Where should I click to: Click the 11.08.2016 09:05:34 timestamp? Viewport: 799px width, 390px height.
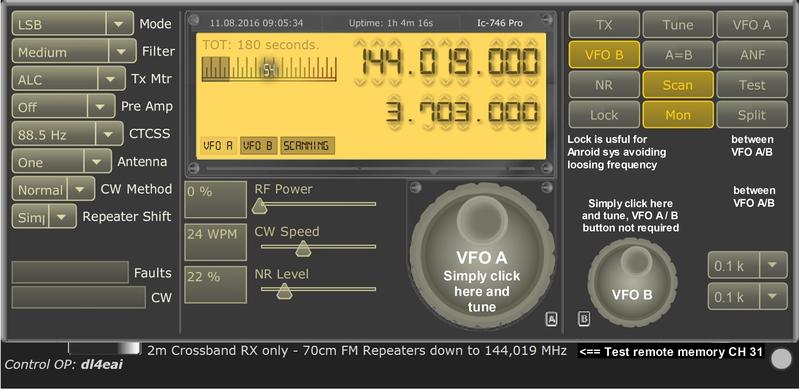[256, 23]
